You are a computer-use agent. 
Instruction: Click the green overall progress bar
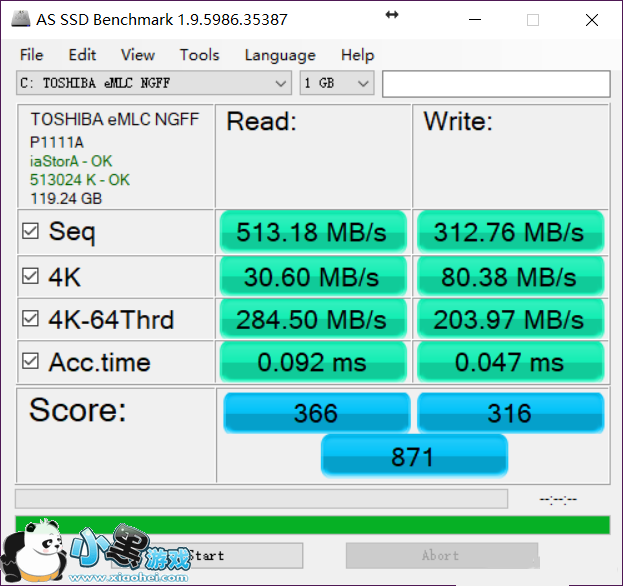coord(313,525)
